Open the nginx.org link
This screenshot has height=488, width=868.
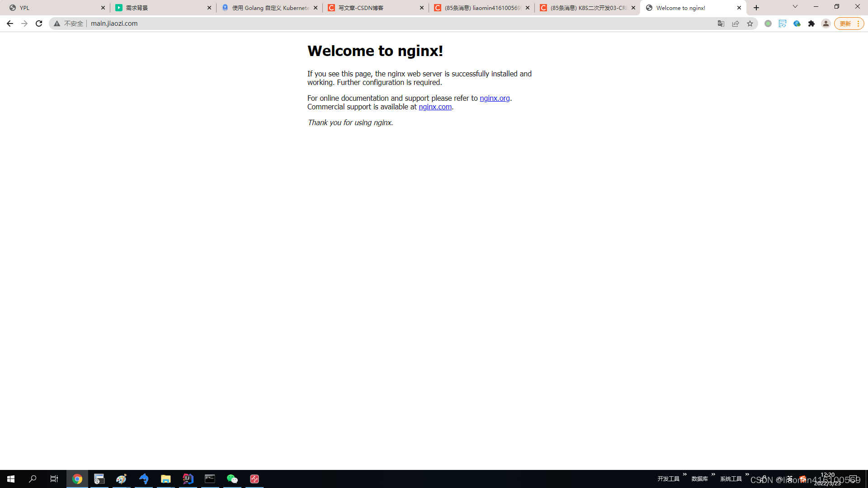(495, 98)
